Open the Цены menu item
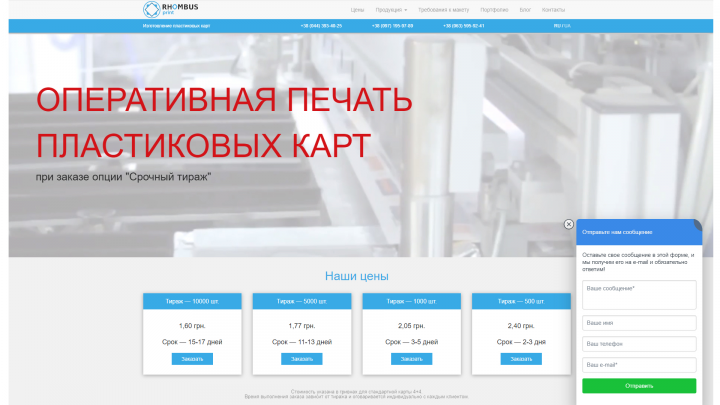The height and width of the screenshot is (405, 720). click(357, 10)
